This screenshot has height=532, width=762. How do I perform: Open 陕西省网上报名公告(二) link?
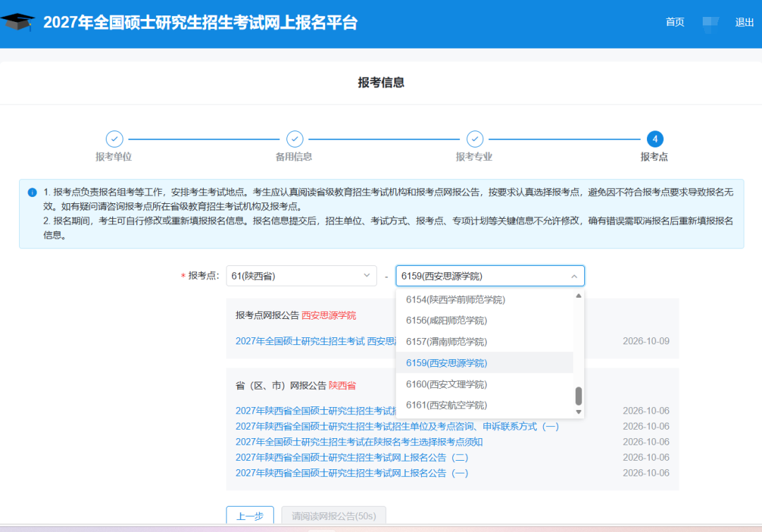(x=352, y=458)
